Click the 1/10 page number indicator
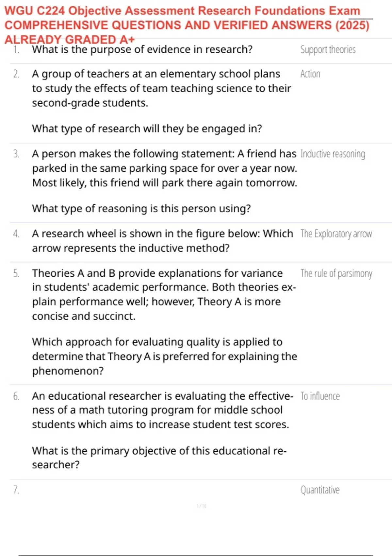Screen dimensions: 392x556 pos(201,506)
